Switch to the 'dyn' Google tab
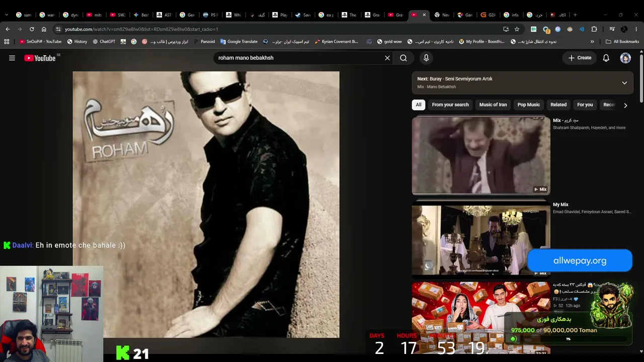The height and width of the screenshot is (362, 644). (x=71, y=15)
